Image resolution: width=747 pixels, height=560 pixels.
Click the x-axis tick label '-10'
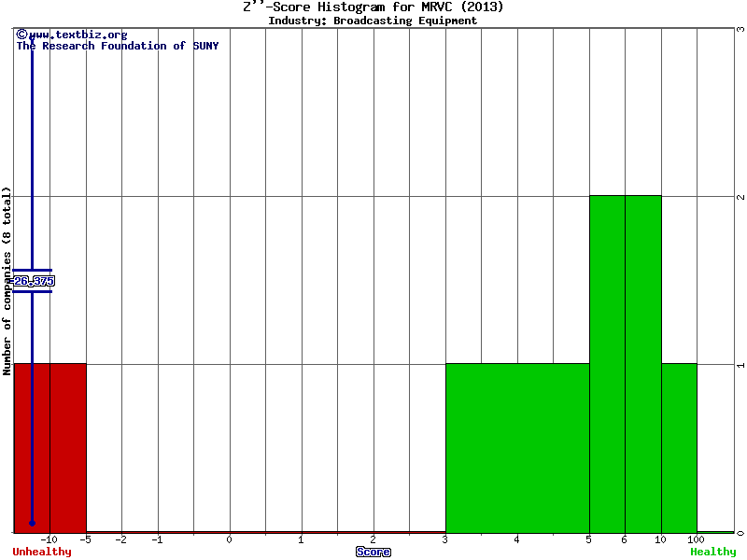click(x=49, y=539)
